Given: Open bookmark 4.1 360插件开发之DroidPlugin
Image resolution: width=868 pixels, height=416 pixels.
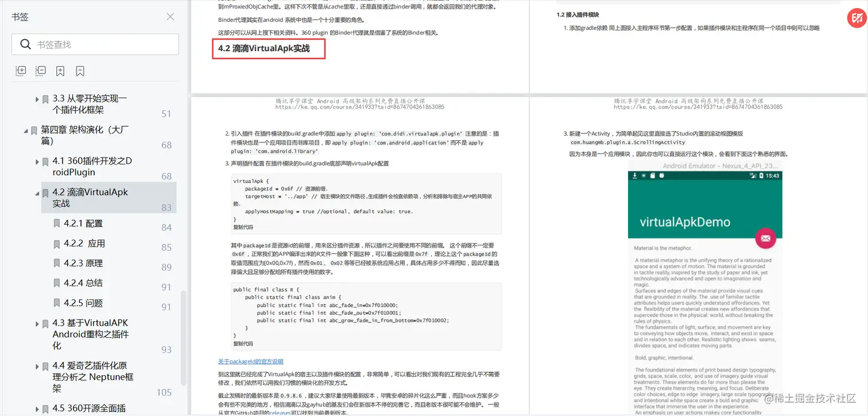Looking at the screenshot, I should tap(92, 167).
